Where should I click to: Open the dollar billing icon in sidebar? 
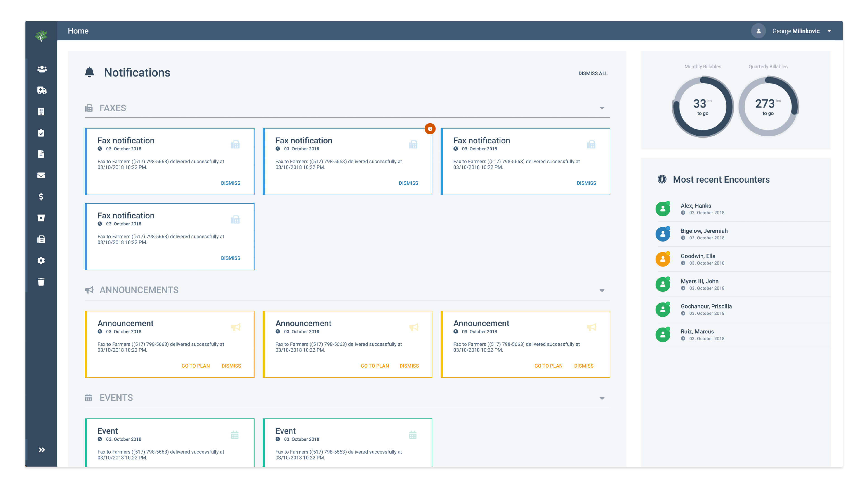click(41, 197)
